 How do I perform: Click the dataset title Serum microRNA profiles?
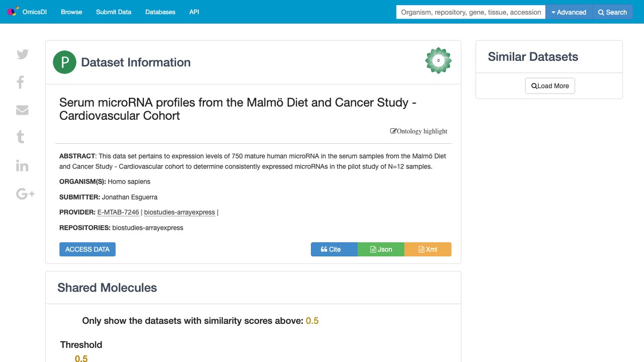[x=238, y=109]
